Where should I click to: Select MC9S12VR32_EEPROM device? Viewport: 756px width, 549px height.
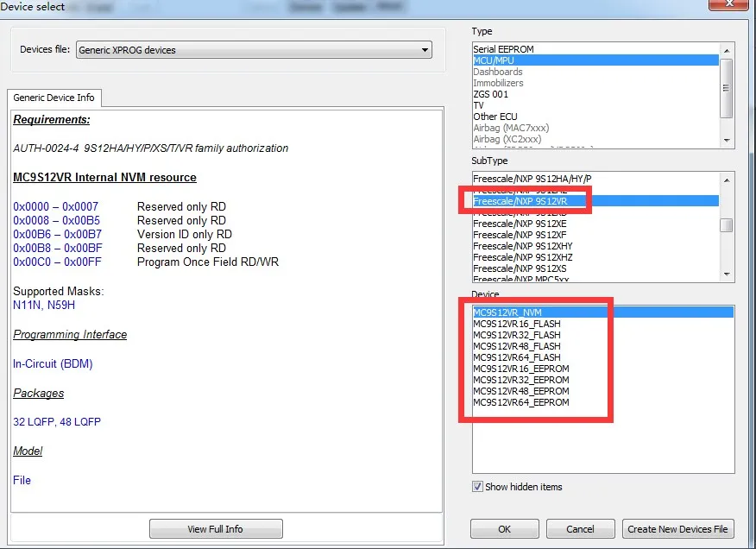[x=603, y=380]
